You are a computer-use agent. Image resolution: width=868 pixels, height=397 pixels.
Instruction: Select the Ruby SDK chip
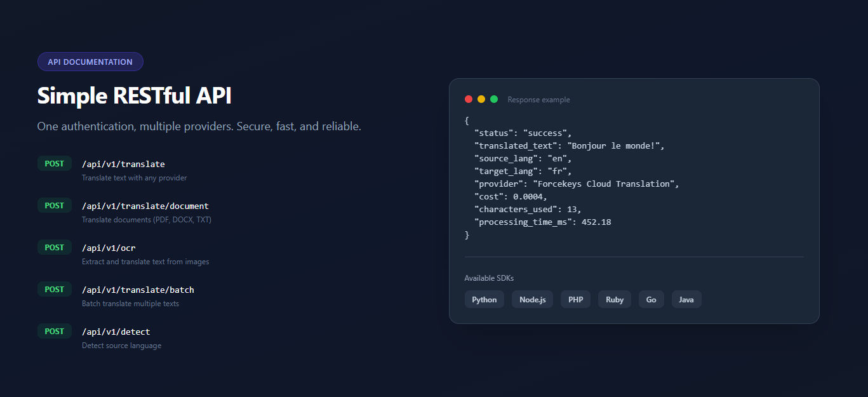[x=615, y=299]
